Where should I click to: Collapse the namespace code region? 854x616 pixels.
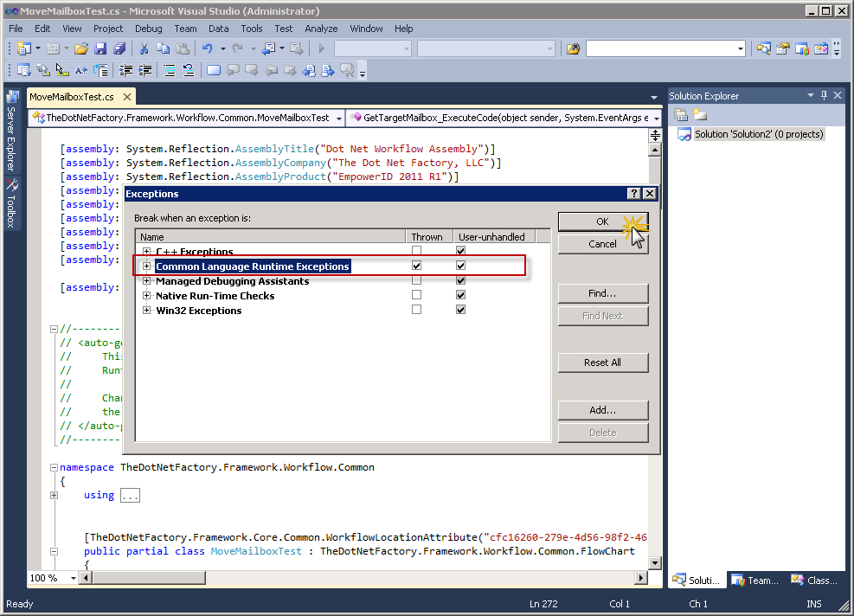click(54, 467)
